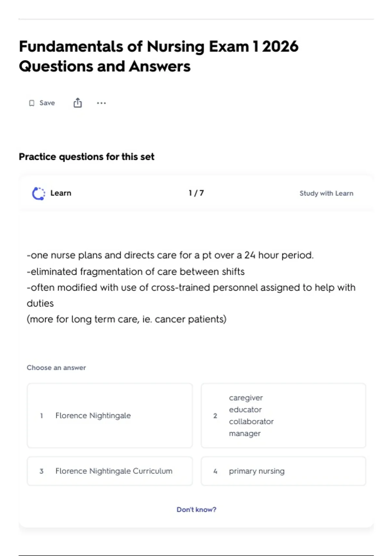Click the number 1 answer badge
This screenshot has height=556, width=392.
[41, 416]
